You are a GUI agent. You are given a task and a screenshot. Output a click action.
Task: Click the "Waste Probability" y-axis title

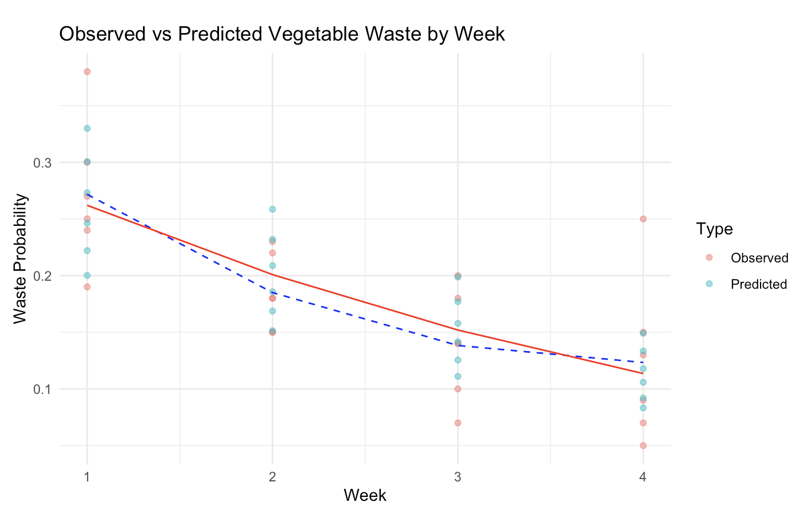pos(21,258)
